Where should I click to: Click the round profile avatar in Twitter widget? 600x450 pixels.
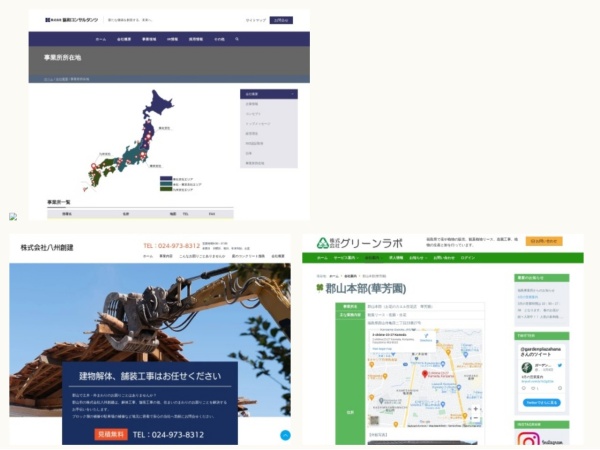coord(527,367)
